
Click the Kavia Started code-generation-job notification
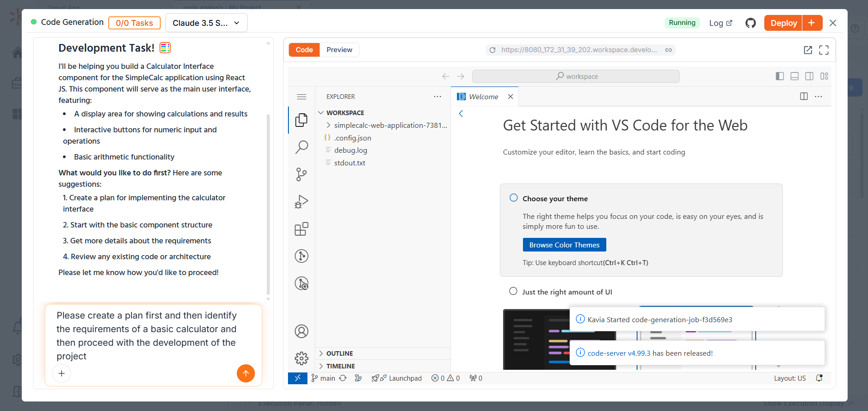(x=697, y=319)
